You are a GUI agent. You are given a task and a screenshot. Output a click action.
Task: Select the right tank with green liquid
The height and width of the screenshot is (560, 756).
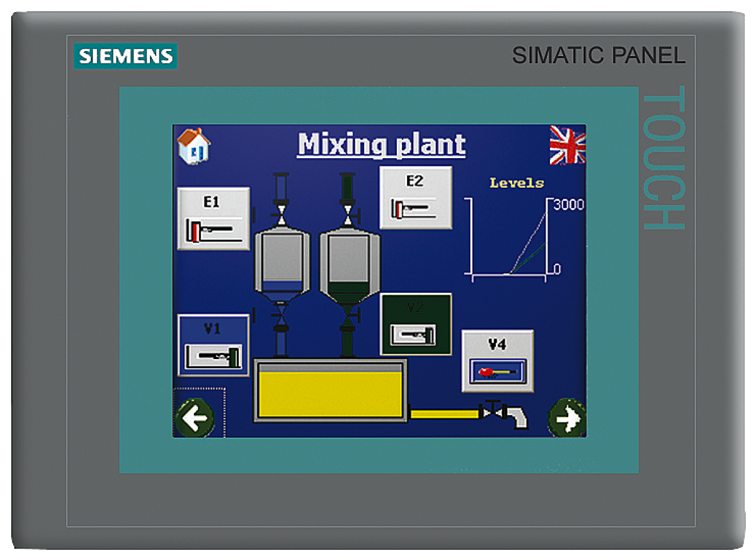(x=348, y=264)
